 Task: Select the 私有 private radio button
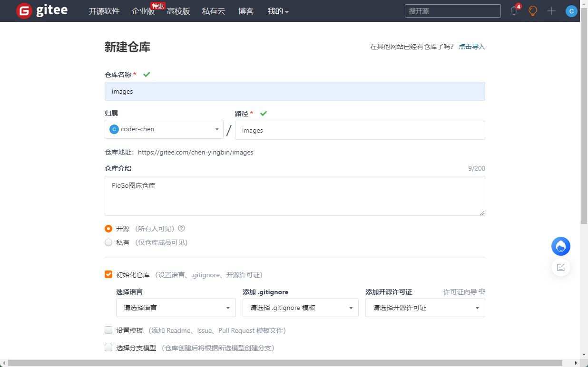point(108,242)
